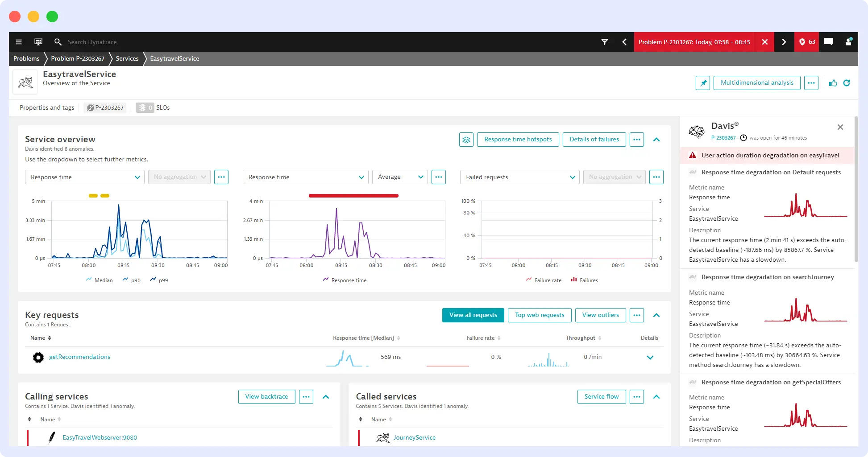Select the EasytravelService breadcrumb

(x=174, y=58)
